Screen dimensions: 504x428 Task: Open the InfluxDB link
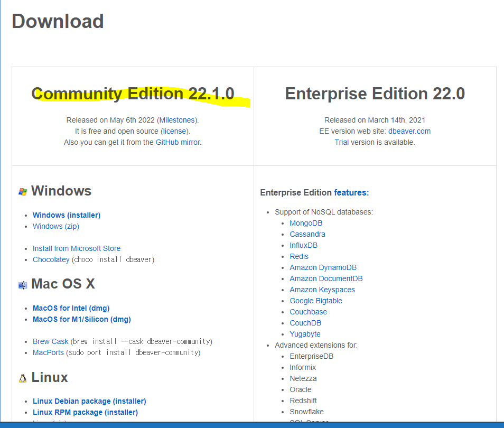(x=303, y=245)
